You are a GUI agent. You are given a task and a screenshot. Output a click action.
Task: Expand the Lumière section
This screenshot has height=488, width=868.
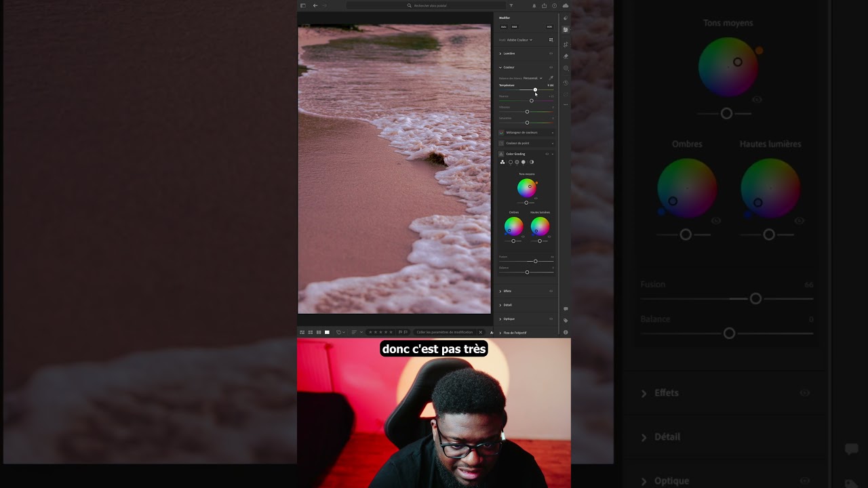[x=500, y=54]
